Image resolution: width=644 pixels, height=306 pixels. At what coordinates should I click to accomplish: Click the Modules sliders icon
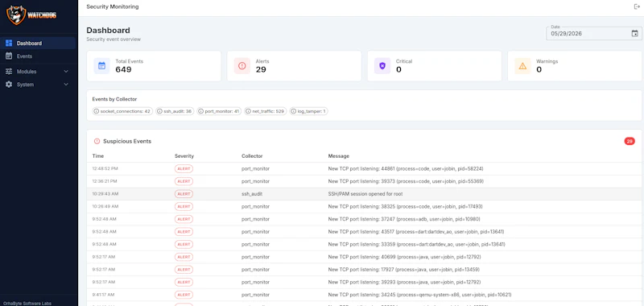tap(9, 72)
